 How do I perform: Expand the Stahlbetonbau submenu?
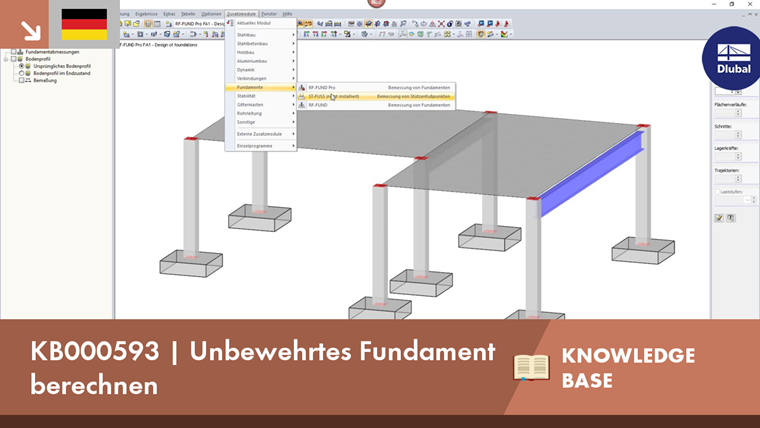click(261, 44)
